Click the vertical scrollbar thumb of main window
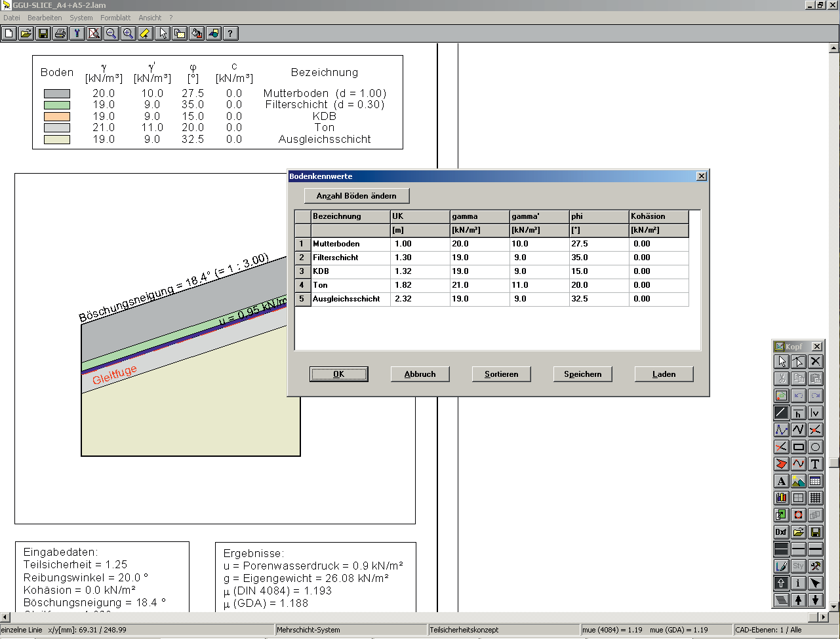Screen dimensions: 840x639 click(834, 462)
